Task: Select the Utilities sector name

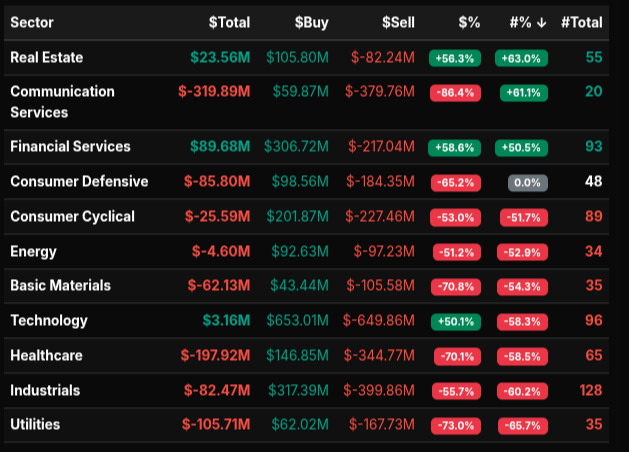Action: coord(35,424)
